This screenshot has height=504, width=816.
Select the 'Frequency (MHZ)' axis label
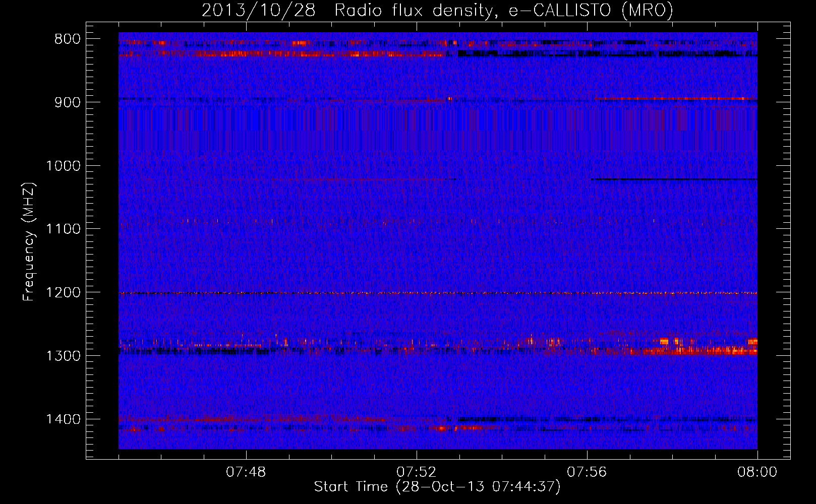point(29,242)
